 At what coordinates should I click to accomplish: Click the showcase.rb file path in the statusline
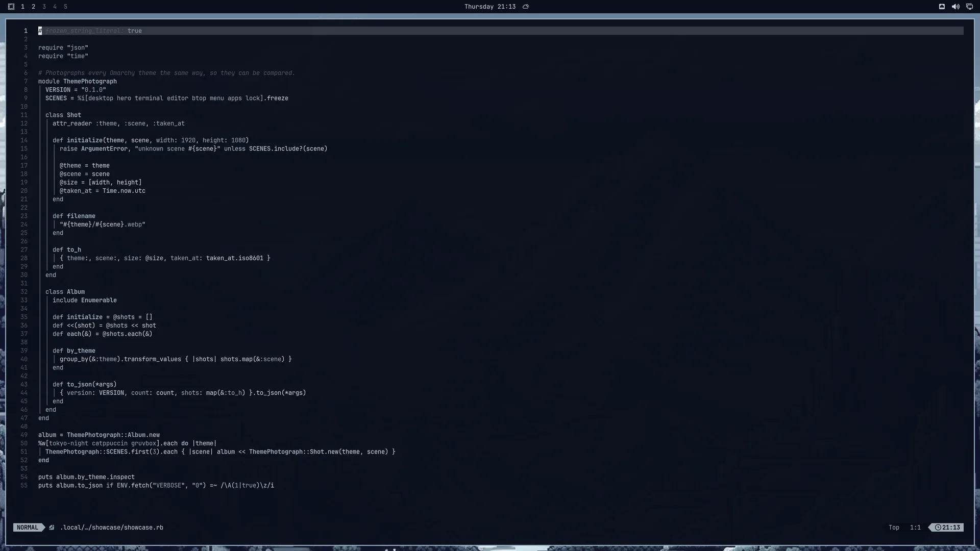click(x=112, y=528)
